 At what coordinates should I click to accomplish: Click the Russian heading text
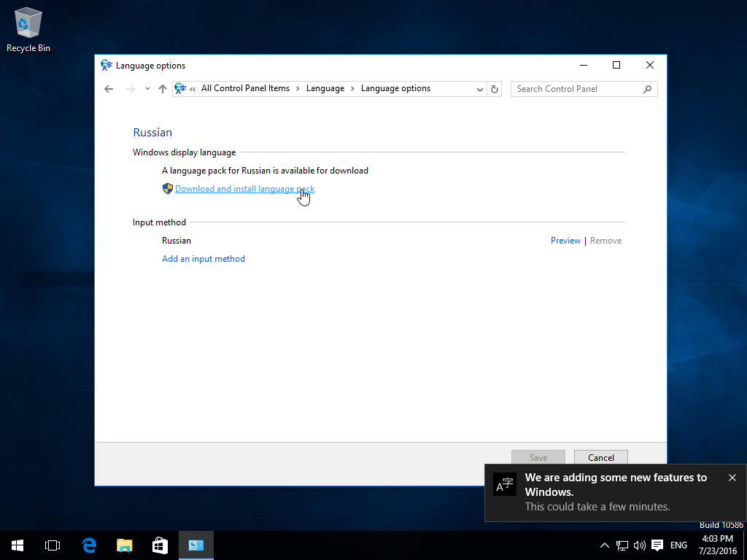(152, 133)
